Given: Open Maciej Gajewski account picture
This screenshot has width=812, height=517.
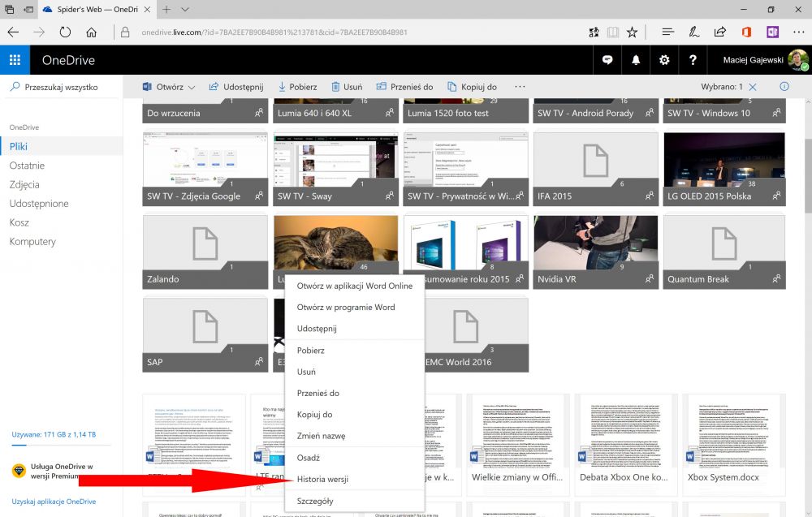Looking at the screenshot, I should click(798, 60).
